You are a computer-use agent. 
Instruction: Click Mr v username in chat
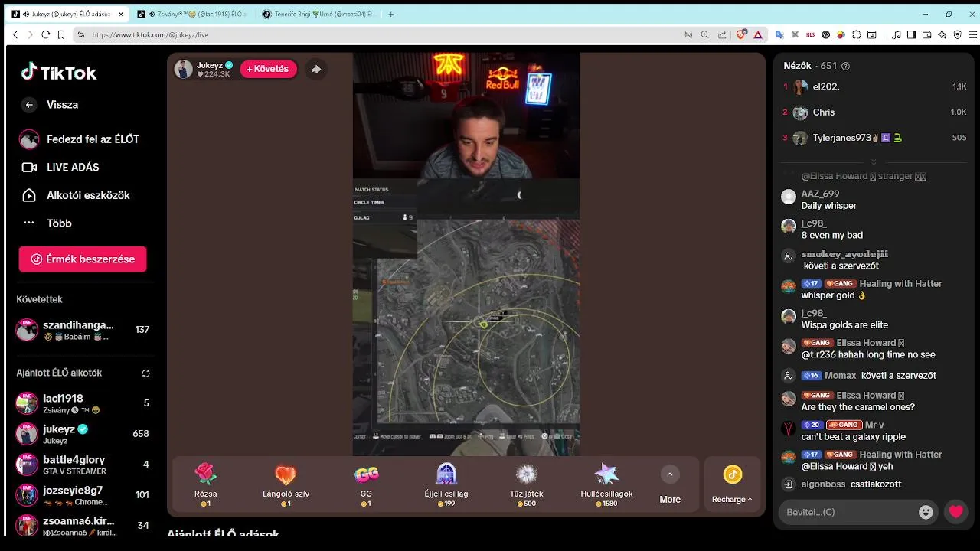(x=874, y=425)
